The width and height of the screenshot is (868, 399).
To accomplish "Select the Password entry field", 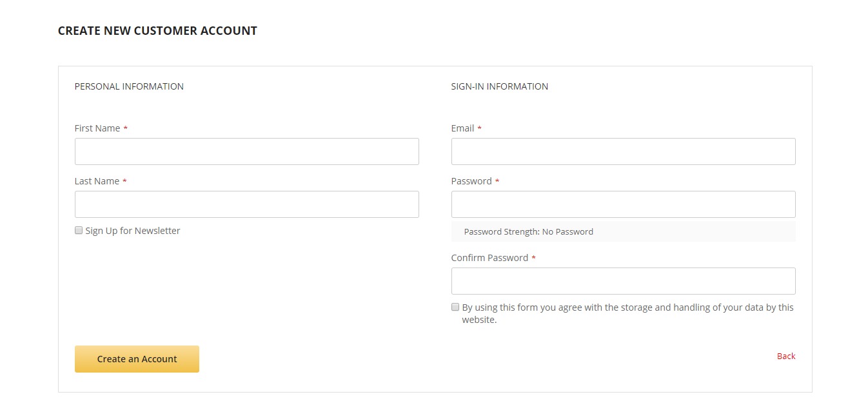I will click(623, 204).
